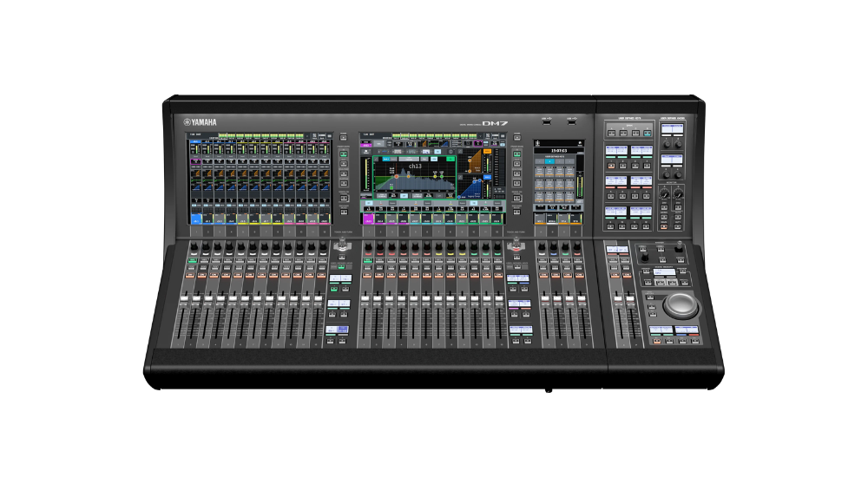Click the monitor B level knob
Screen dimensions: 868x477
click(x=679, y=193)
